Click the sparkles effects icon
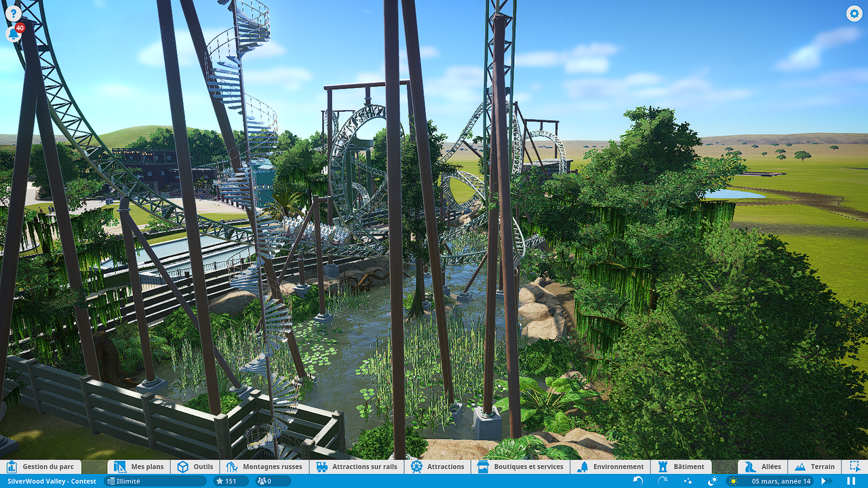This screenshot has width=868, height=488. pyautogui.click(x=688, y=481)
